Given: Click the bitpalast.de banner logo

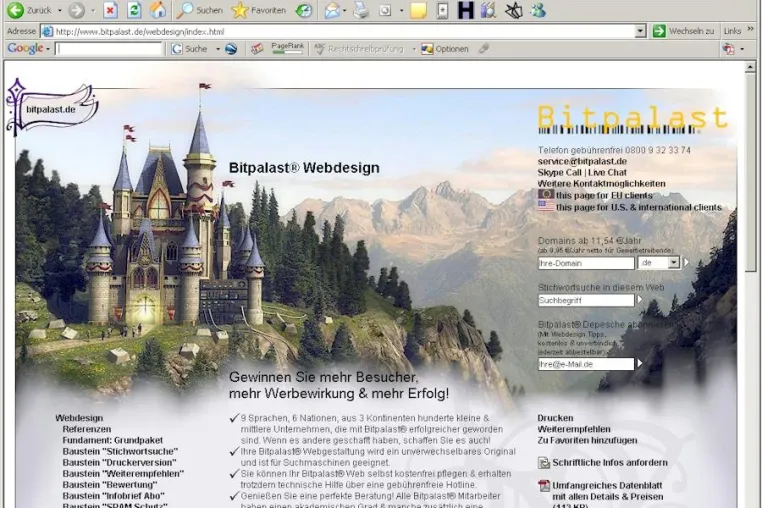Looking at the screenshot, I should (51, 108).
